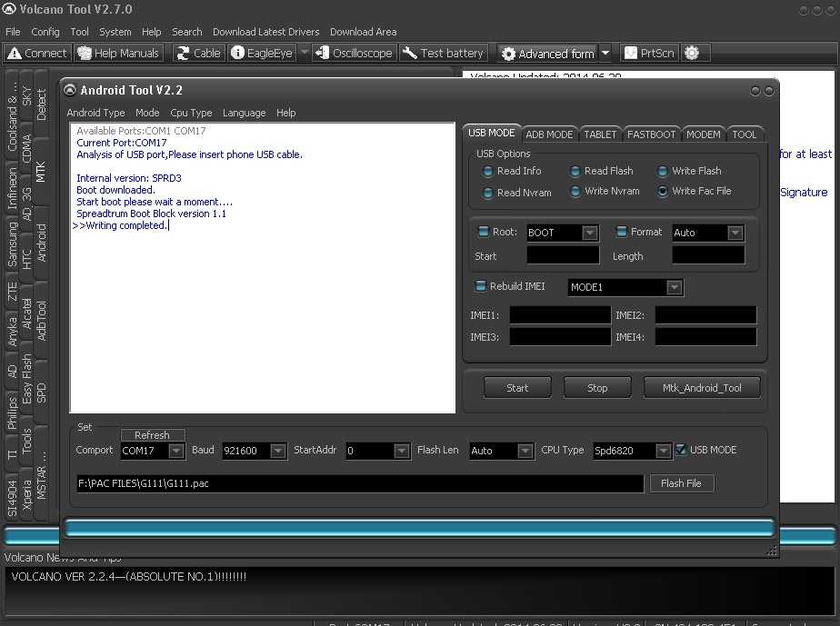Click the Cable toolbar icon

[198, 54]
